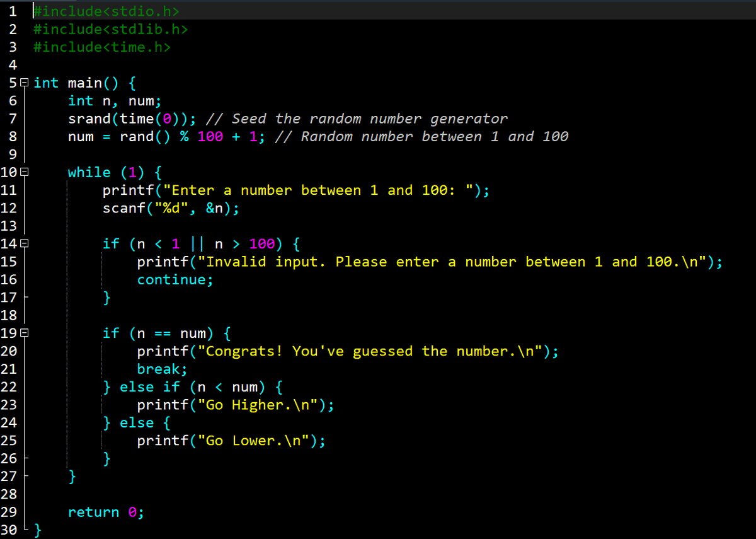
Task: Click comment "Random number between 1 and 100"
Action: point(434,136)
